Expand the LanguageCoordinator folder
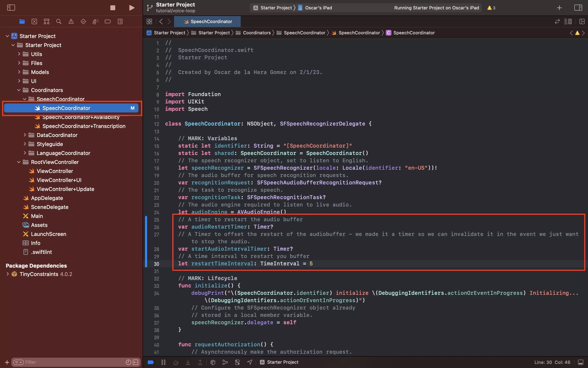 coord(25,153)
